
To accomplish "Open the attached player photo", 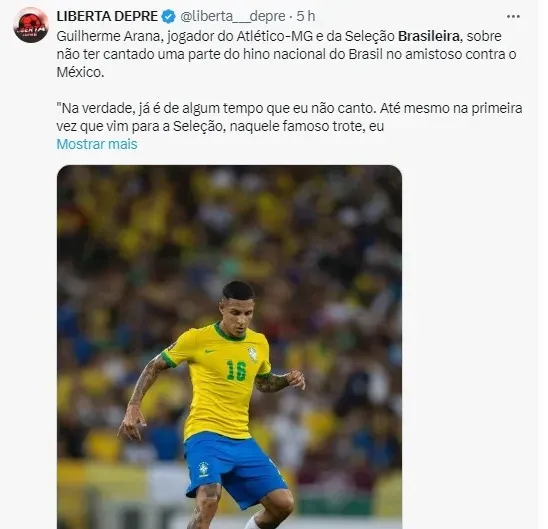I will (229, 347).
